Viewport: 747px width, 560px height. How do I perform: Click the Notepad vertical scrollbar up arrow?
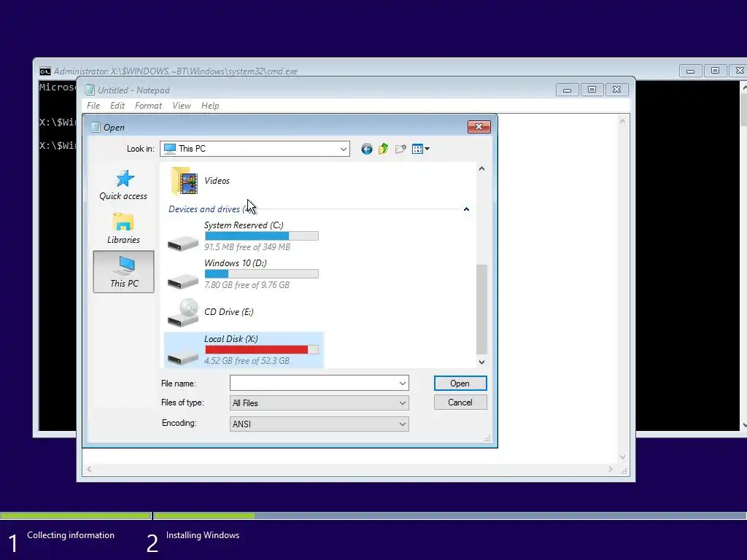(x=622, y=121)
